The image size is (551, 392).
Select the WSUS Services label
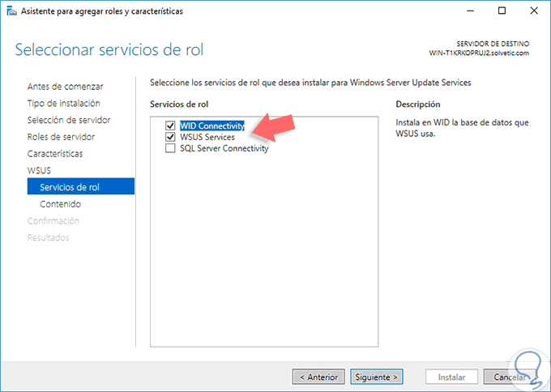click(207, 138)
